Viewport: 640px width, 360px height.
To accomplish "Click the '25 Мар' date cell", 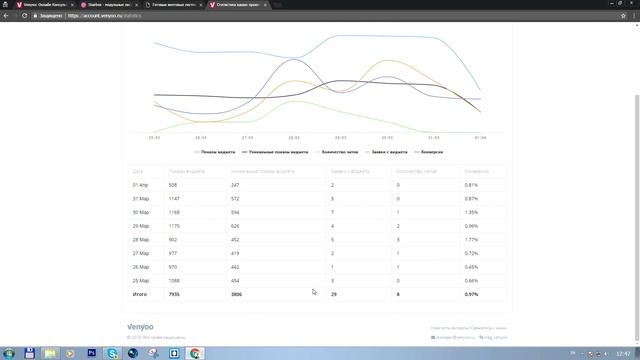I will click(140, 281).
